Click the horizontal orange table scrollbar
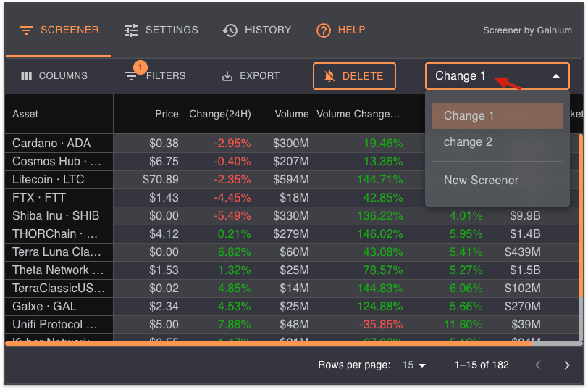588x390 pixels. (290, 344)
